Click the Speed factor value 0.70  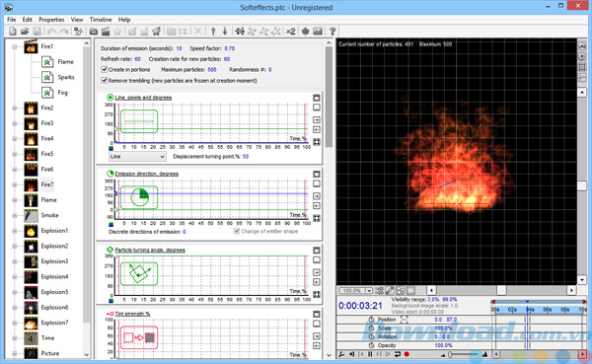coord(230,48)
